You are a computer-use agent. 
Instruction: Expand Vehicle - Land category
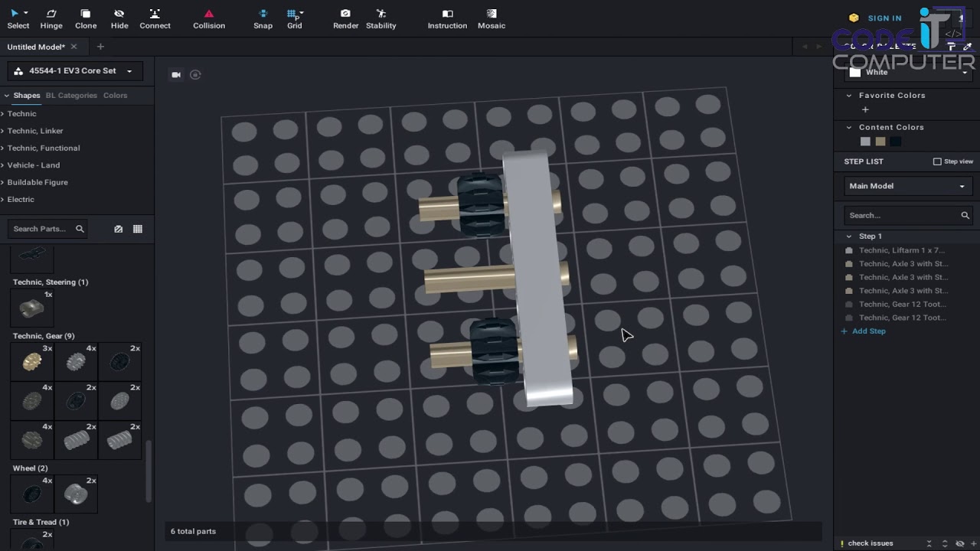click(34, 165)
